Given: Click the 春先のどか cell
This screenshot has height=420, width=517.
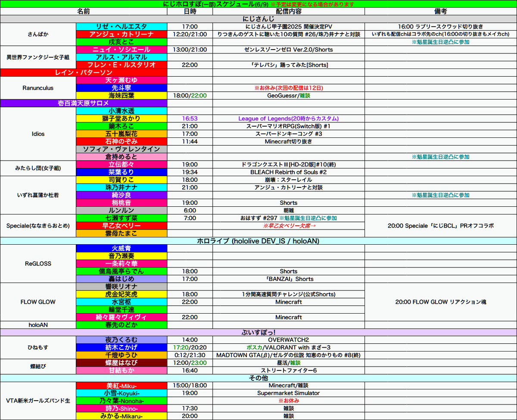Looking at the screenshot, I should 121,325.
